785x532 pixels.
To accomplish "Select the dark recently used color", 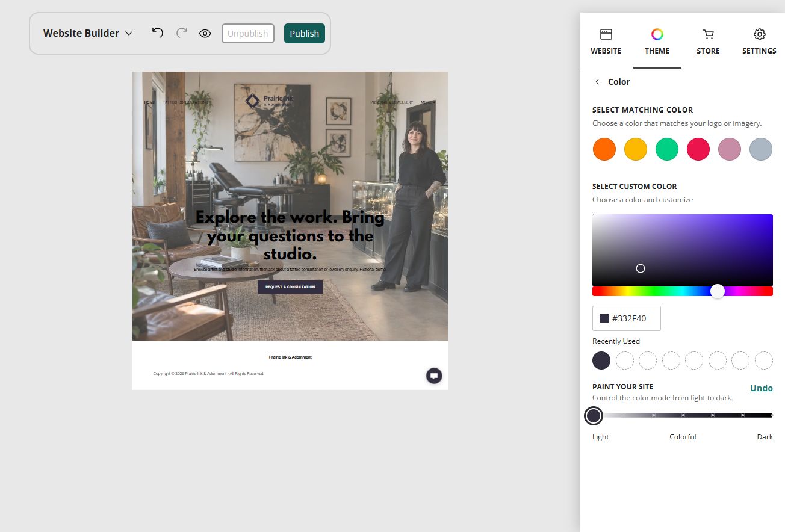I will click(x=601, y=360).
